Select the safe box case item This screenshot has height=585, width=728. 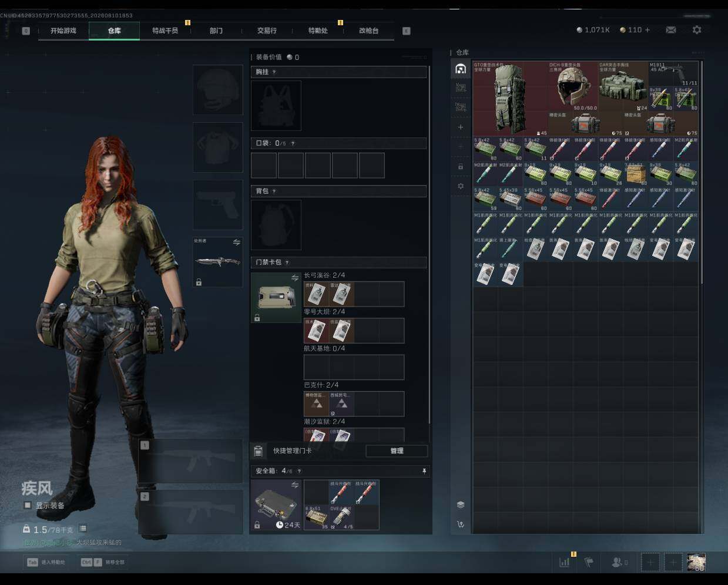[276, 505]
